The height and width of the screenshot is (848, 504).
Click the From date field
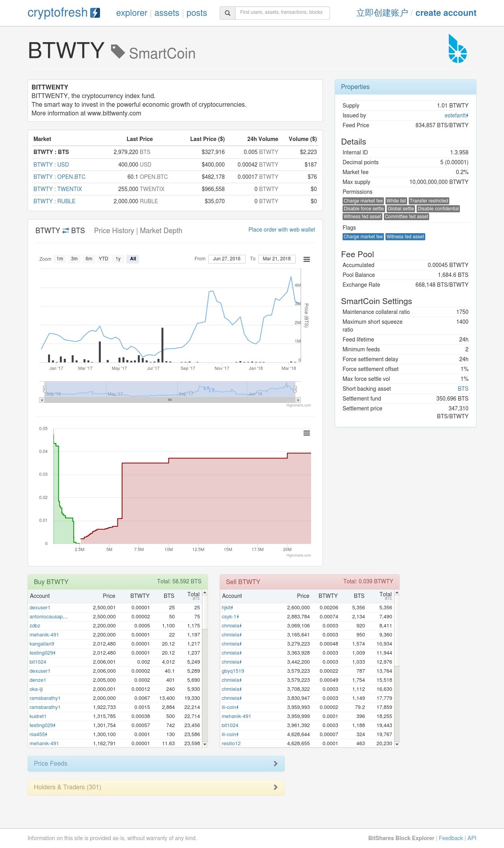227,259
